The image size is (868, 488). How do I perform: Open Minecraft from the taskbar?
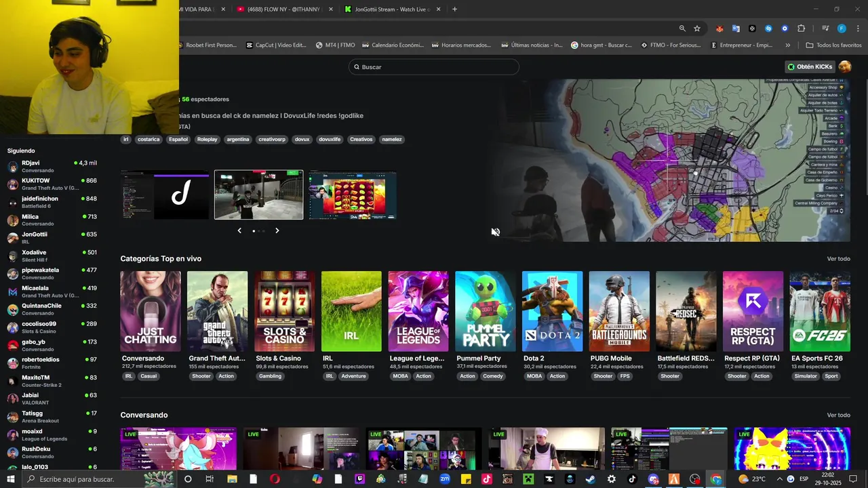coord(528,479)
